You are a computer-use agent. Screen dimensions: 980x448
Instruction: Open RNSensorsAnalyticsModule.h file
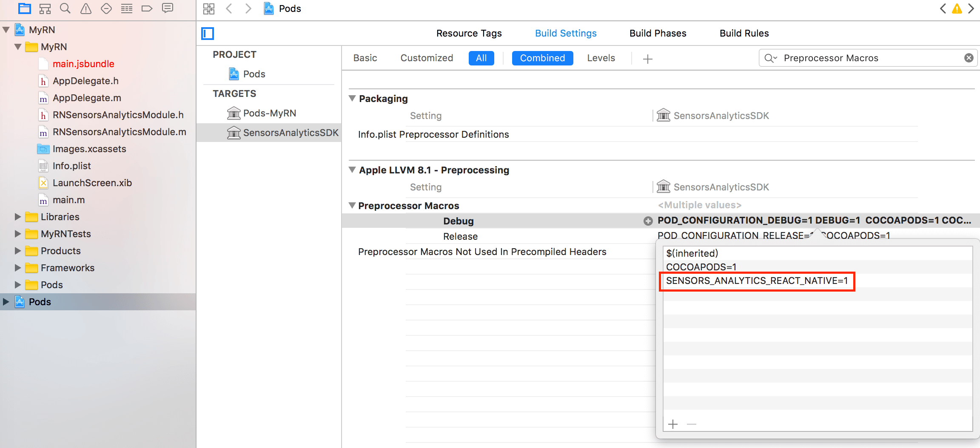pos(118,115)
